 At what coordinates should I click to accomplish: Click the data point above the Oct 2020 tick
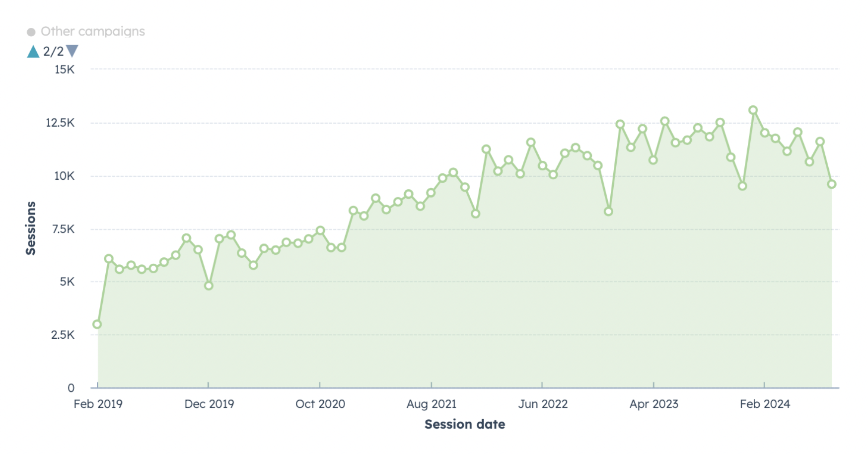pos(320,230)
